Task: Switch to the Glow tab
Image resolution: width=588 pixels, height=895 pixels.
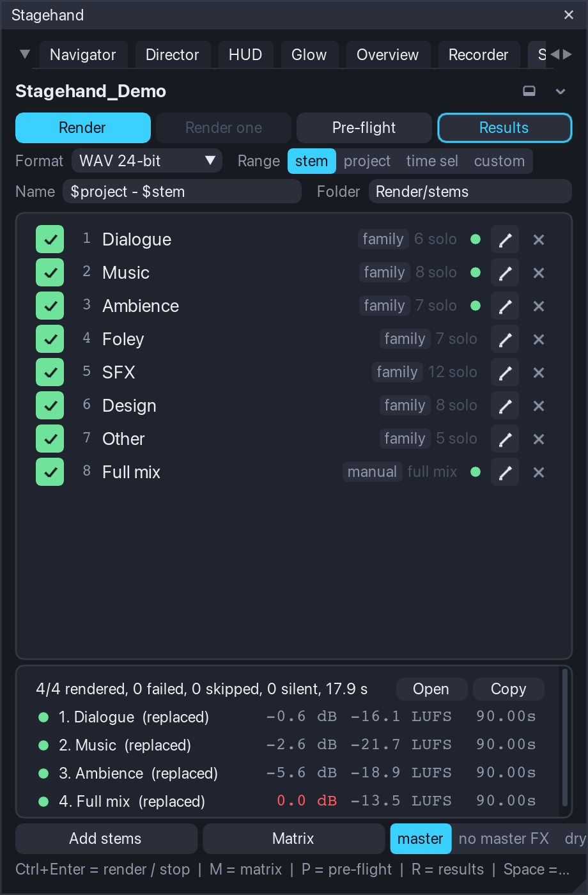Action: click(309, 55)
